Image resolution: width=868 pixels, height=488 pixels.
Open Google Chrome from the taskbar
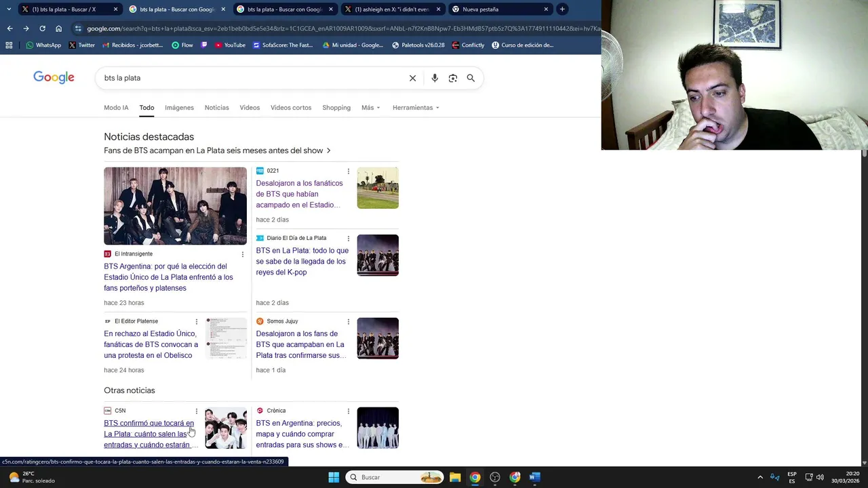[475, 477]
